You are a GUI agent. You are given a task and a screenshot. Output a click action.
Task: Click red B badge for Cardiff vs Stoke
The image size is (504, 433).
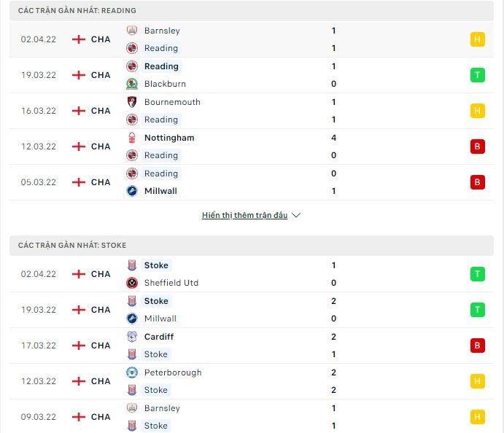pos(477,346)
